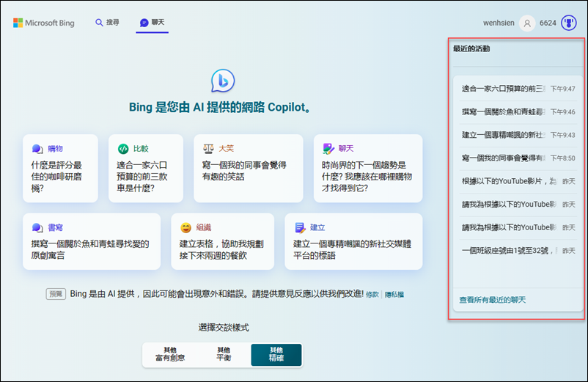Click the 比較 green code icon
The image size is (588, 382).
pos(123,149)
